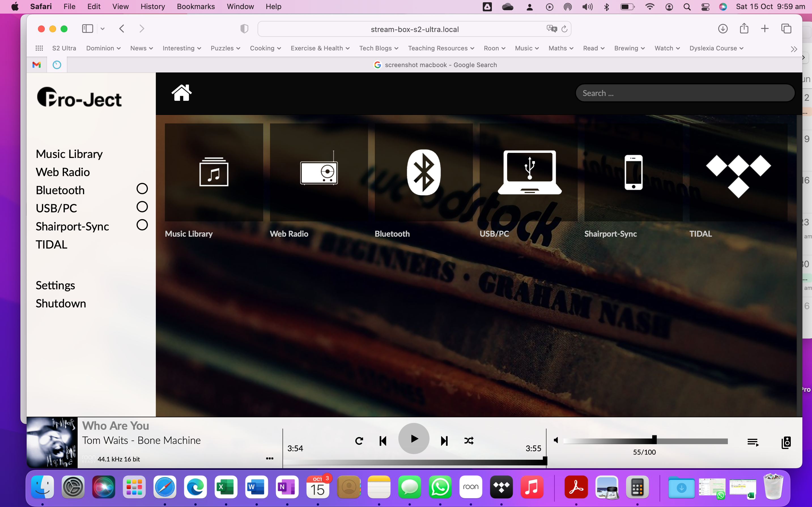The image size is (812, 507).
Task: Choose Shutdown in the sidebar
Action: 61,303
